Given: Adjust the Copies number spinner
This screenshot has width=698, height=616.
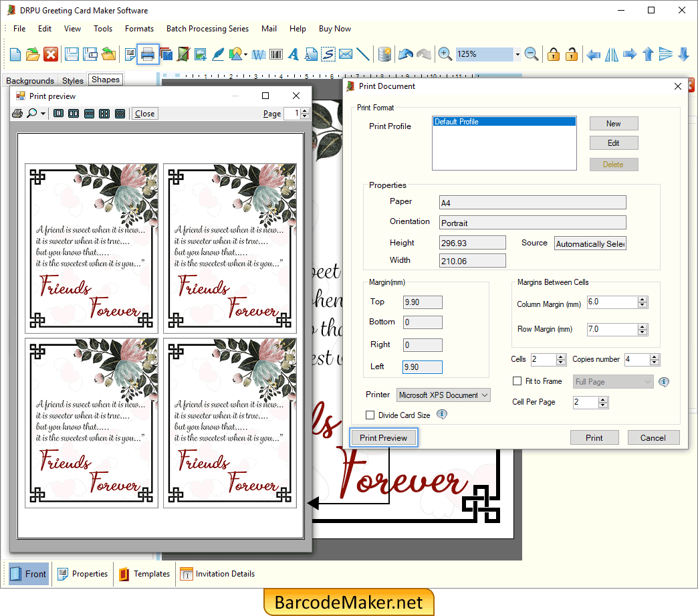Looking at the screenshot, I should pos(654,359).
